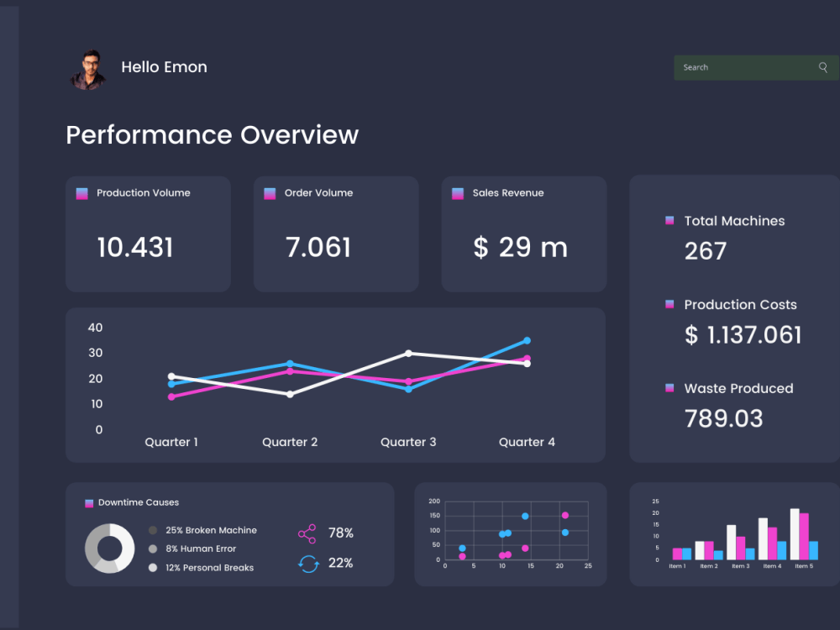This screenshot has height=630, width=840.
Task: Click the Downtime Causes title
Action: click(x=139, y=502)
